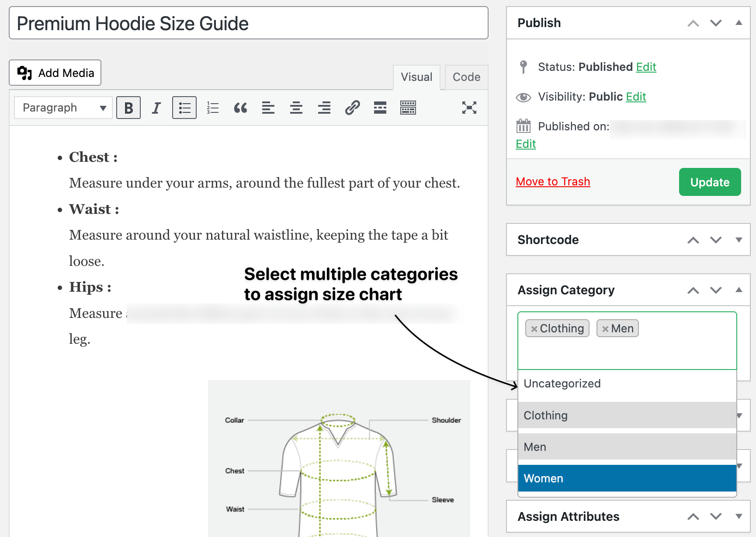756x537 pixels.
Task: Collapse the Publish panel
Action: (x=739, y=22)
